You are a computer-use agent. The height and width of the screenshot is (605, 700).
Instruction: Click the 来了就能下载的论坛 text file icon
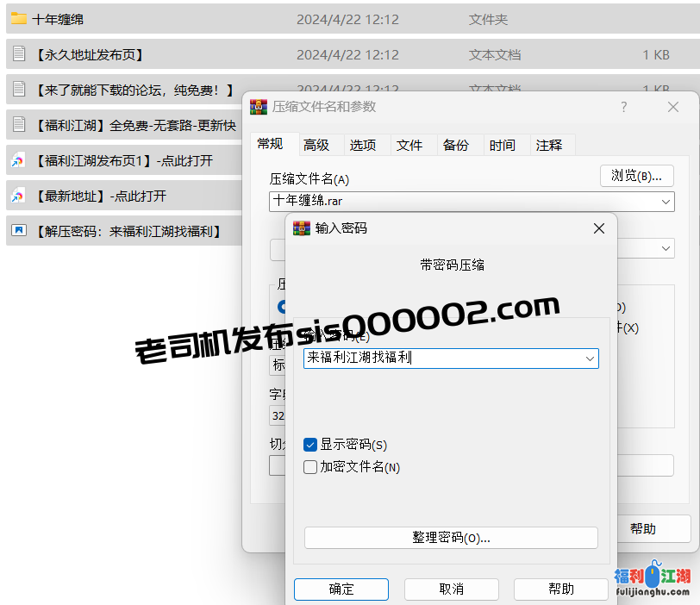click(x=19, y=90)
